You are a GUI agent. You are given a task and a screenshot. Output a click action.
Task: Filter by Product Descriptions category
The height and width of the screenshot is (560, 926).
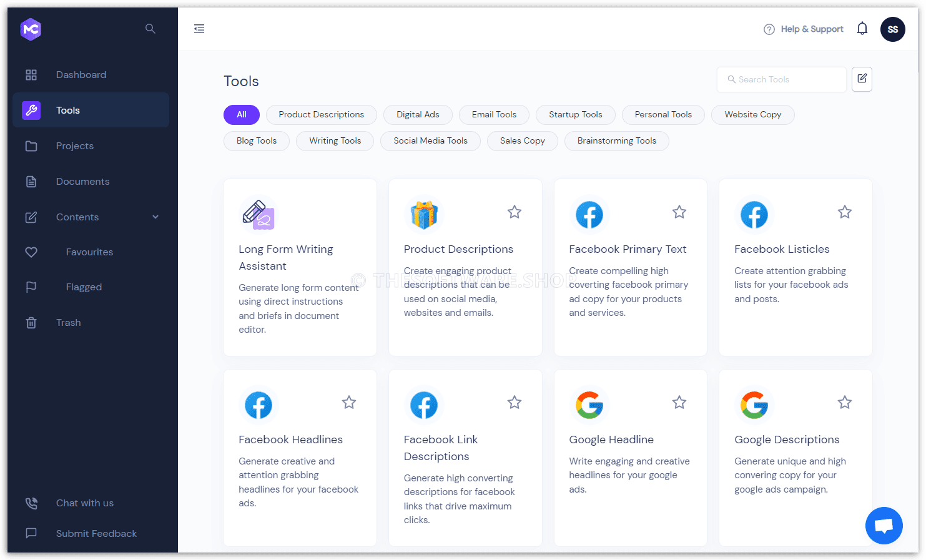(x=322, y=115)
